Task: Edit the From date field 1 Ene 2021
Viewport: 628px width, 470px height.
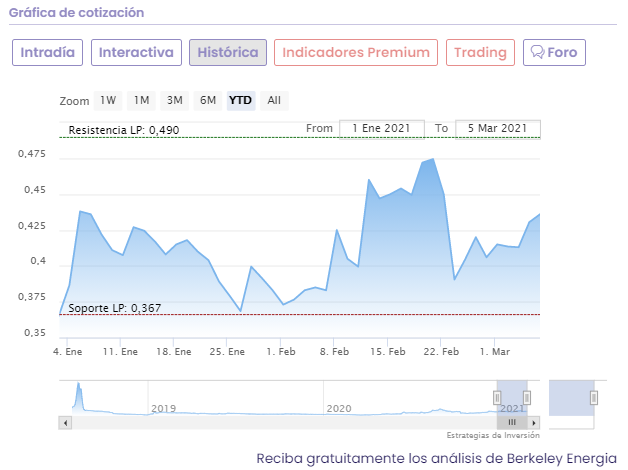Action: click(x=382, y=129)
